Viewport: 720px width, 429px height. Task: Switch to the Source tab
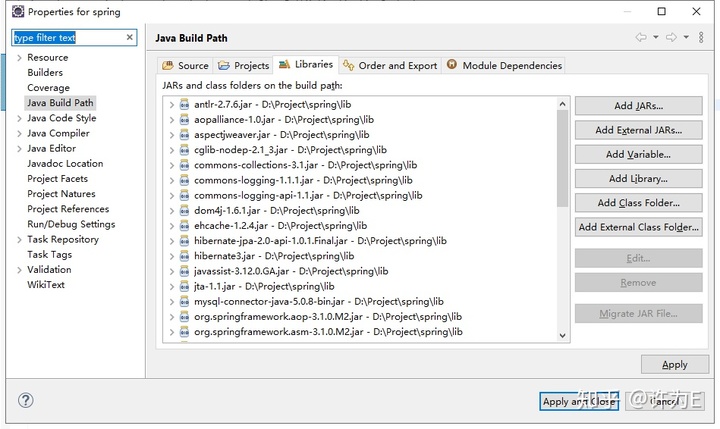[185, 66]
